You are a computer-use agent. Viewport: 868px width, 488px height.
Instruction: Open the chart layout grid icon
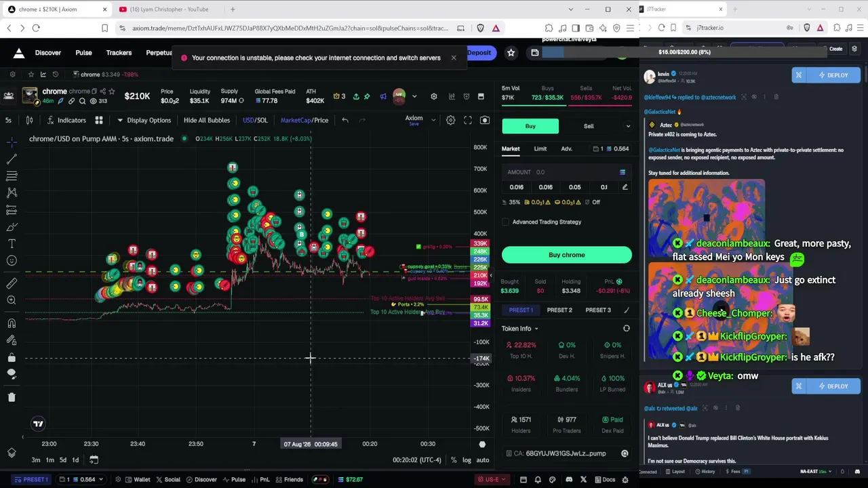(99, 120)
